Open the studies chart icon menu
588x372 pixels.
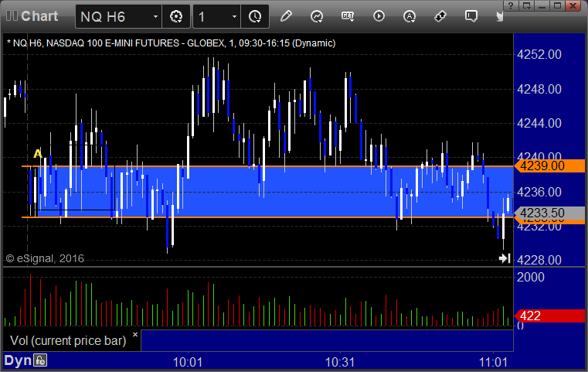(317, 16)
